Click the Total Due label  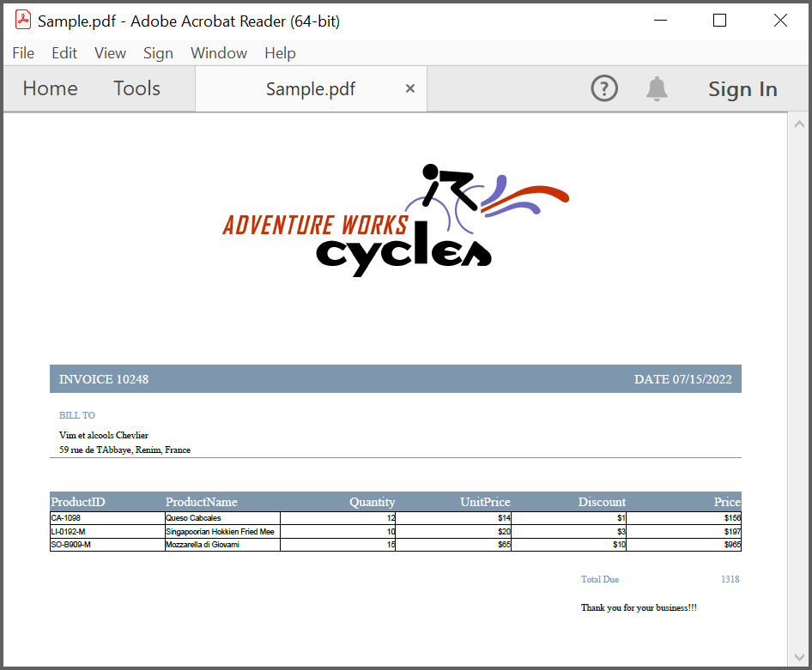pos(600,579)
